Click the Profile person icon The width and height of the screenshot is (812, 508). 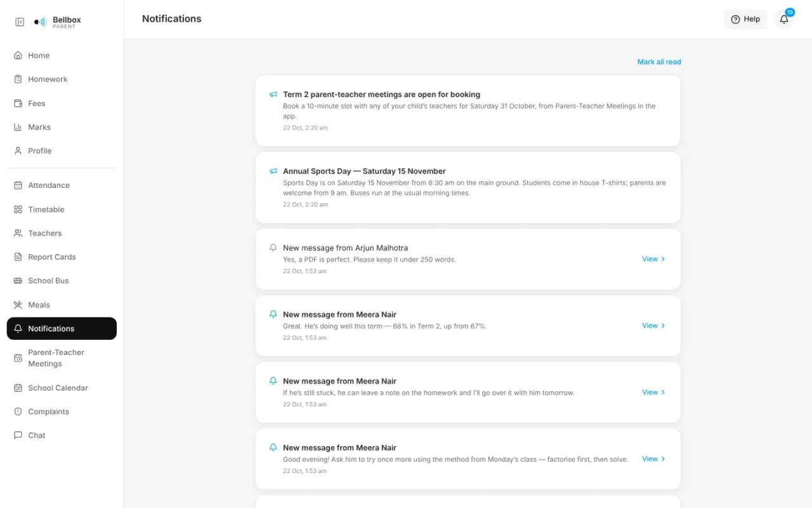click(18, 150)
